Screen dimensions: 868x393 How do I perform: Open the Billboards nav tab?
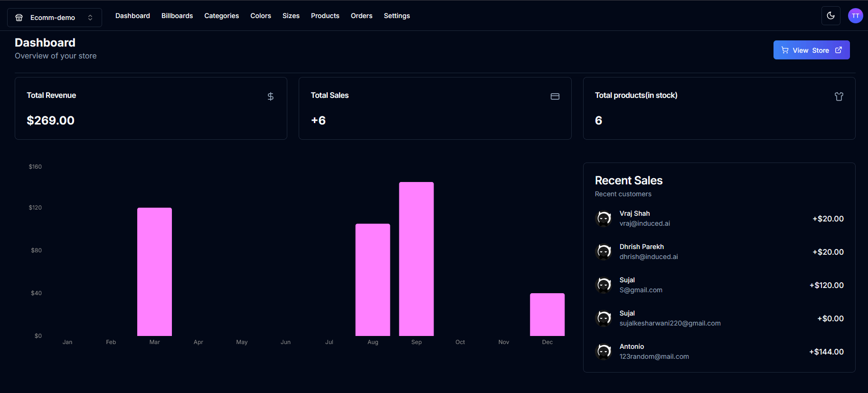coord(177,16)
